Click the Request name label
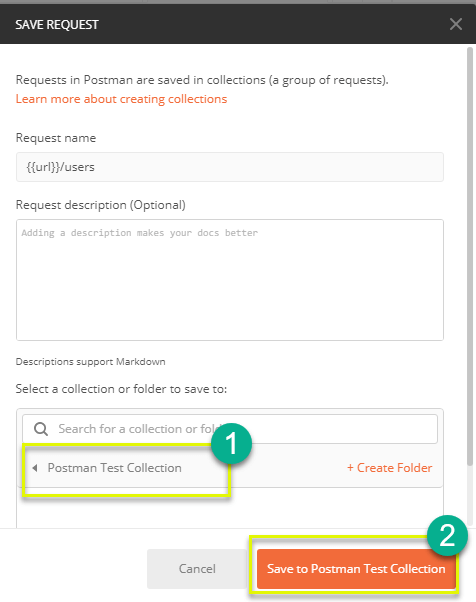The image size is (476, 602). tap(56, 138)
